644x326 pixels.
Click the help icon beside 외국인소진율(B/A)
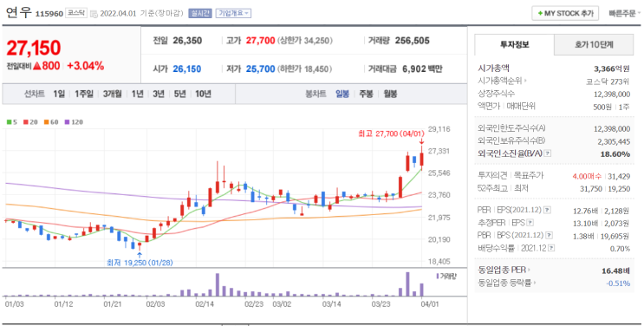(x=548, y=153)
